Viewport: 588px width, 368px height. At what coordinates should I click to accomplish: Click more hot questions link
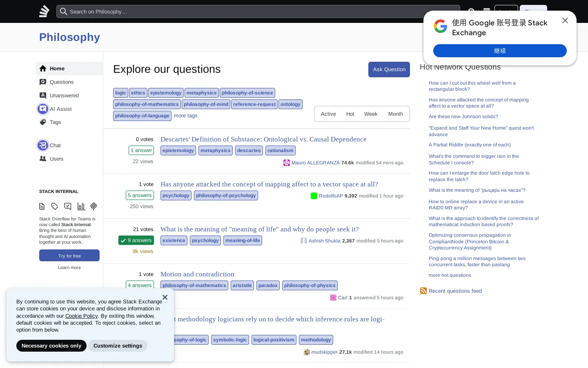point(450,275)
